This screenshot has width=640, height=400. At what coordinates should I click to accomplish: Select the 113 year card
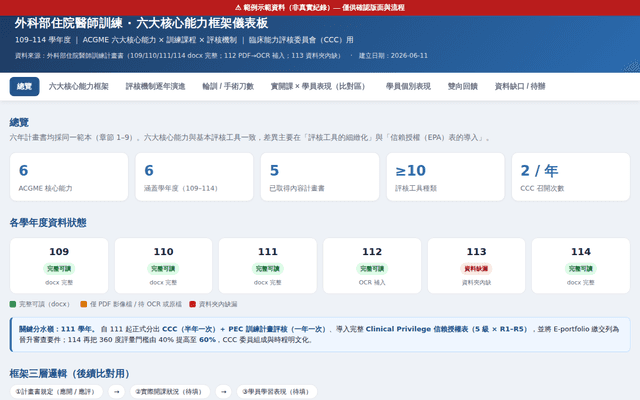pyautogui.click(x=476, y=266)
